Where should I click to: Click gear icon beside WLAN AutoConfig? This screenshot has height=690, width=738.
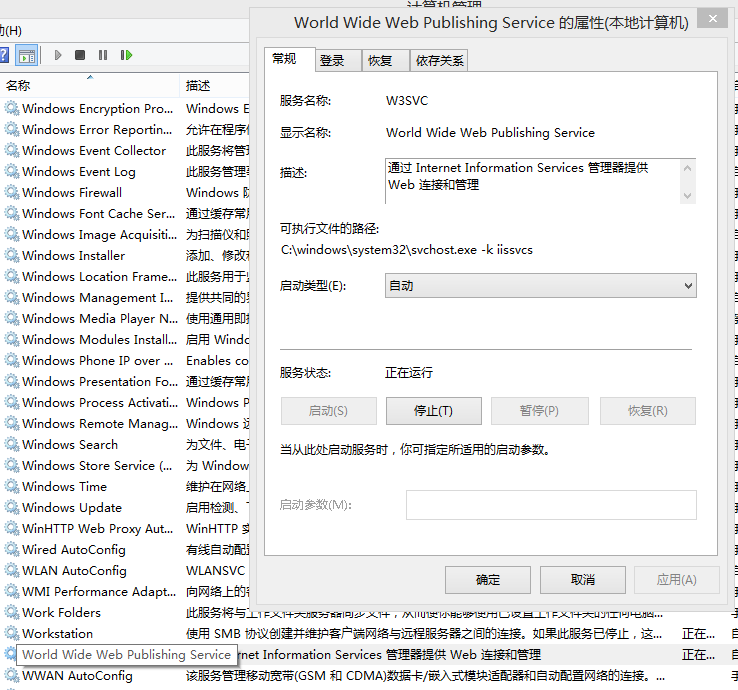click(12, 570)
